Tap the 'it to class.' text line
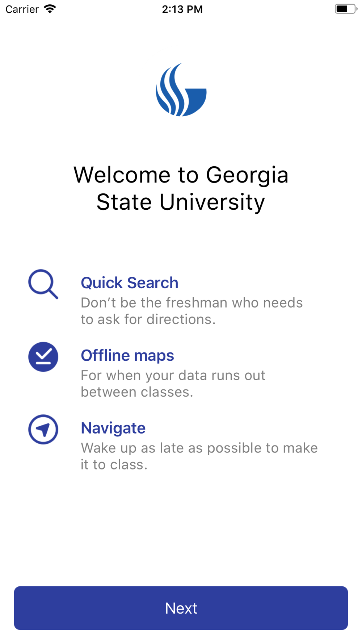The image size is (362, 644). (114, 464)
